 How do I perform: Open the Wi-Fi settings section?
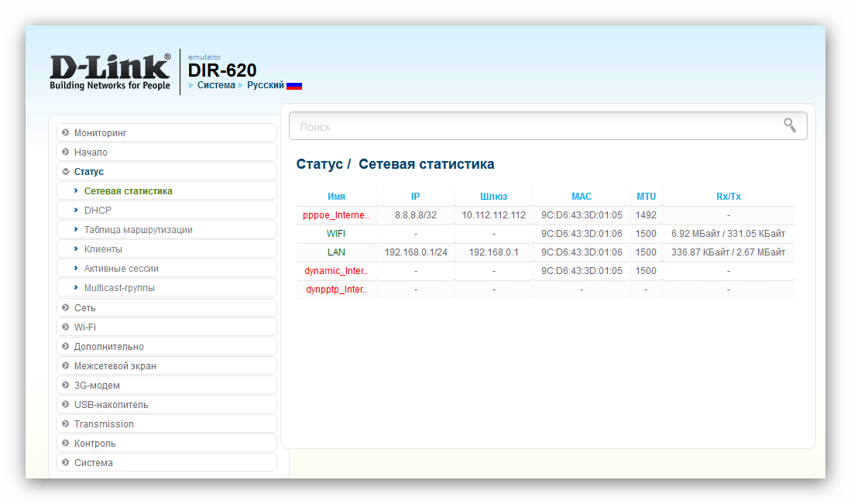point(85,327)
